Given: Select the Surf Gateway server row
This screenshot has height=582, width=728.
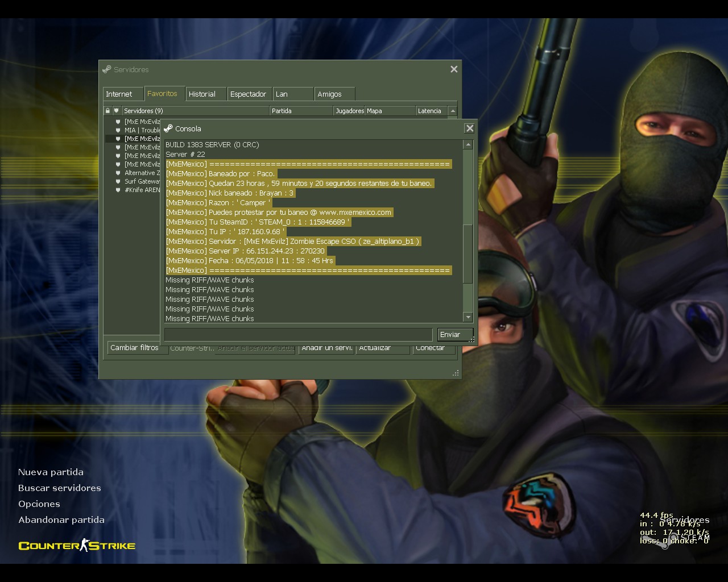Looking at the screenshot, I should (x=133, y=181).
